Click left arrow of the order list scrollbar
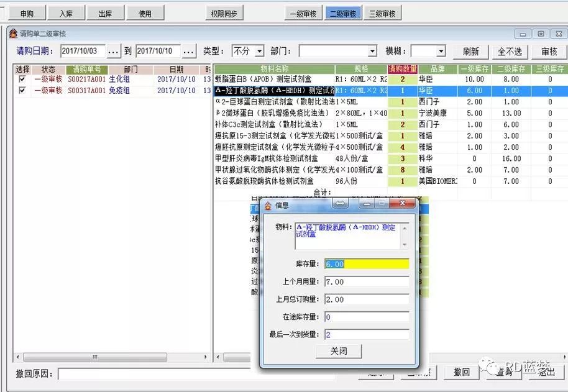The width and height of the screenshot is (568, 392). click(x=19, y=357)
